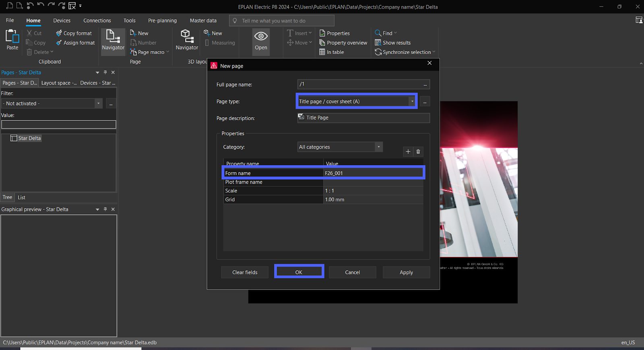Click the add property plus icon

(408, 152)
